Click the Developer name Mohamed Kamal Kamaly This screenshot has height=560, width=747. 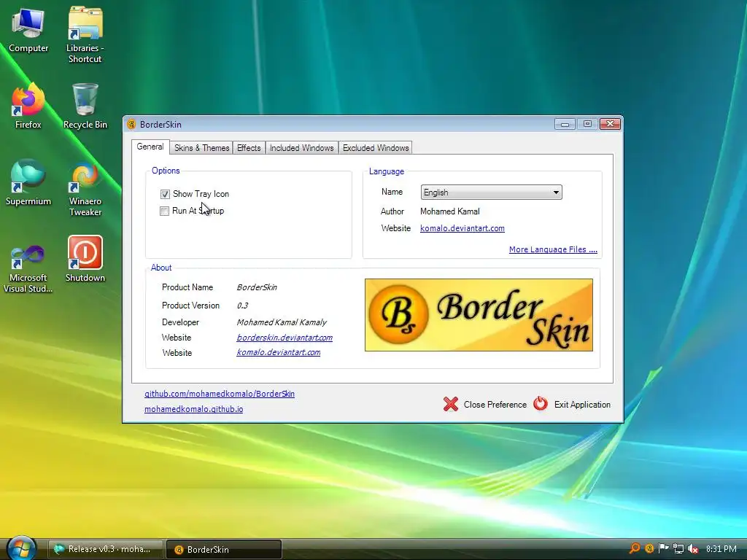(x=282, y=322)
